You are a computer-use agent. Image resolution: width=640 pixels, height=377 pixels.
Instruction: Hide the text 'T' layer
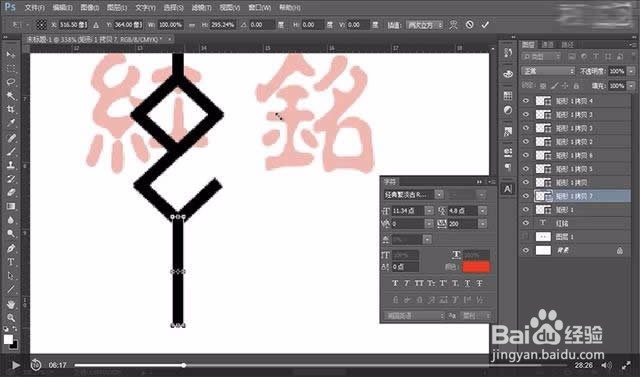[526, 223]
